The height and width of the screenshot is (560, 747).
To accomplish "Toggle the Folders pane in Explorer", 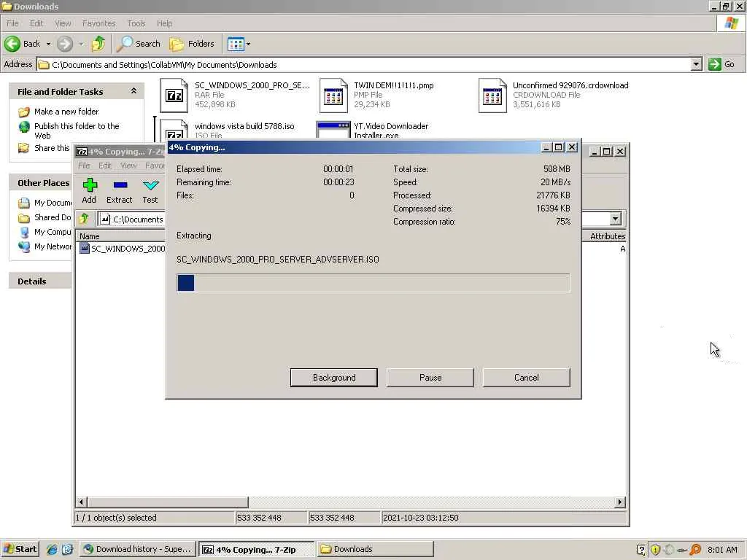I will (192, 44).
